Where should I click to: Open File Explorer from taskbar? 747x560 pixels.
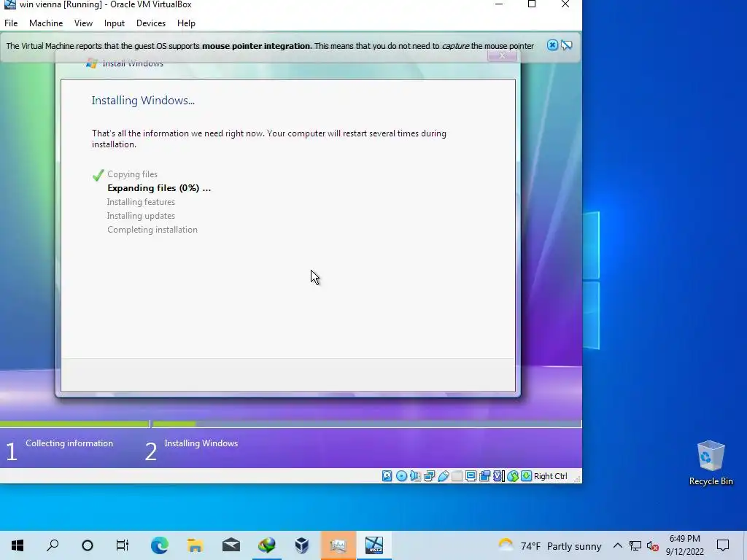coord(196,545)
